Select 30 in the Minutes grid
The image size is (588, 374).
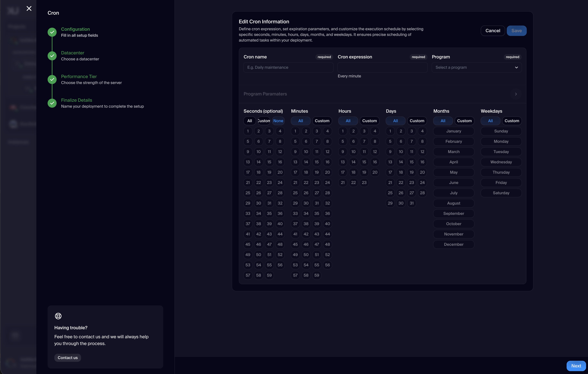tap(306, 203)
